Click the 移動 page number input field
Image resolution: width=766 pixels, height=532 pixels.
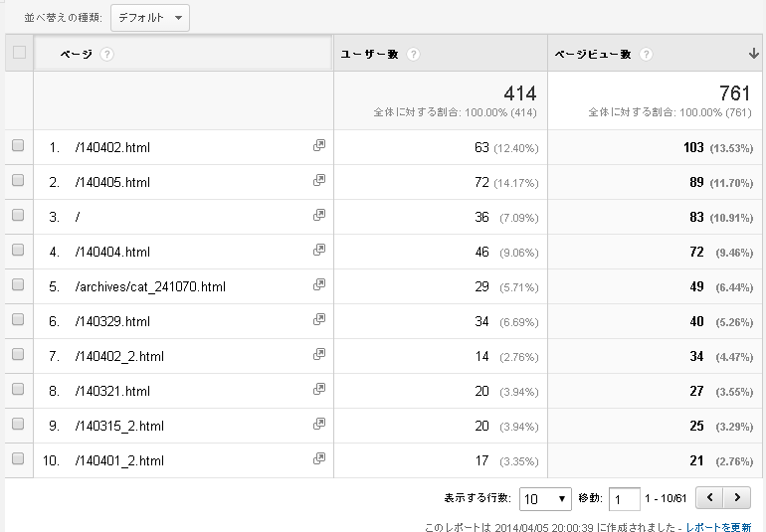(625, 498)
